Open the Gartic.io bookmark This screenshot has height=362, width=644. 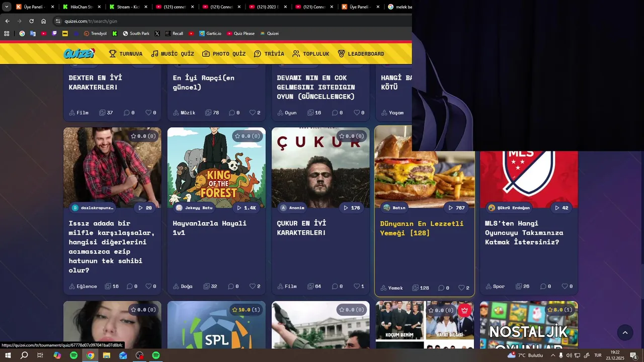210,34
